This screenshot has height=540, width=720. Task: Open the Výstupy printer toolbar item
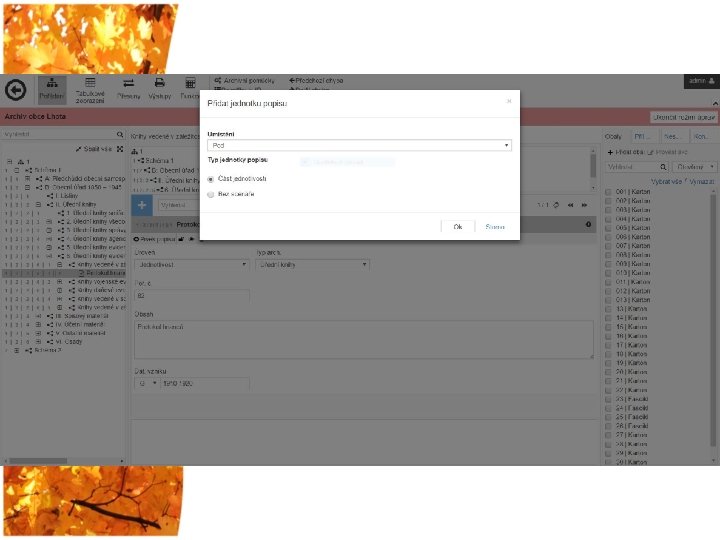tap(159, 90)
